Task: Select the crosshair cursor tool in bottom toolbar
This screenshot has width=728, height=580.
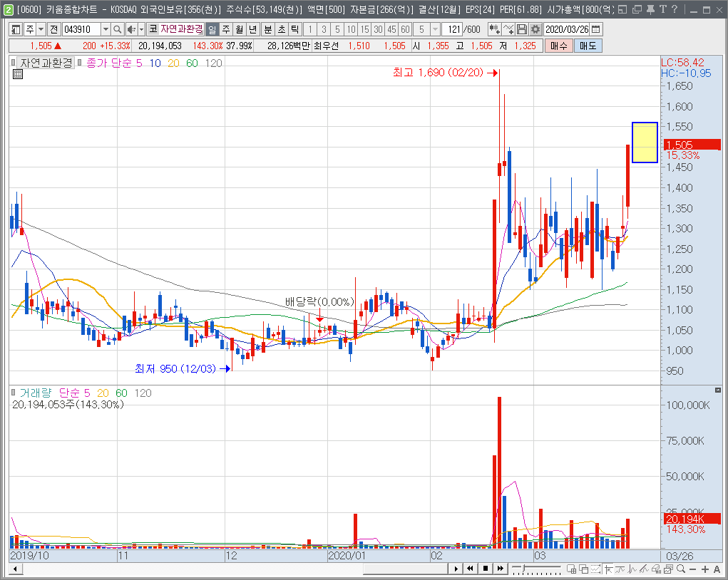Action: point(608,569)
